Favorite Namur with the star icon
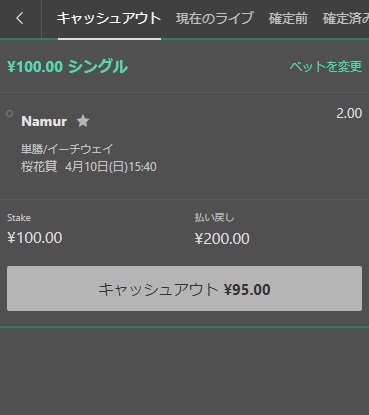The width and height of the screenshot is (369, 415). [83, 121]
